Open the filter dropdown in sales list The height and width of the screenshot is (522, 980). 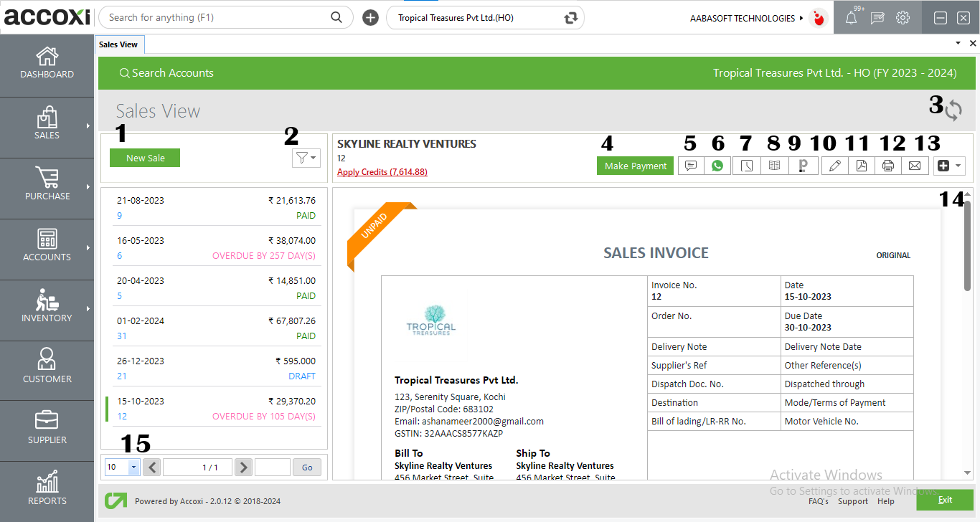pos(306,158)
